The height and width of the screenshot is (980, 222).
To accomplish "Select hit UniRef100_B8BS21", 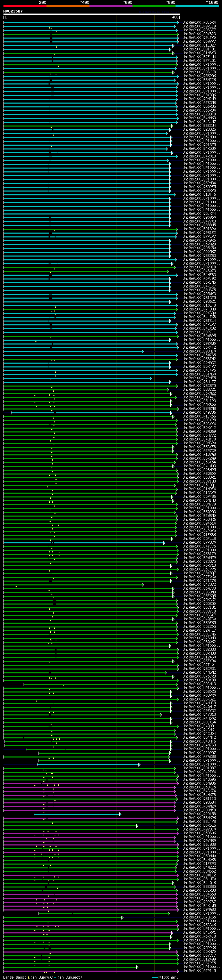I will point(199,390).
